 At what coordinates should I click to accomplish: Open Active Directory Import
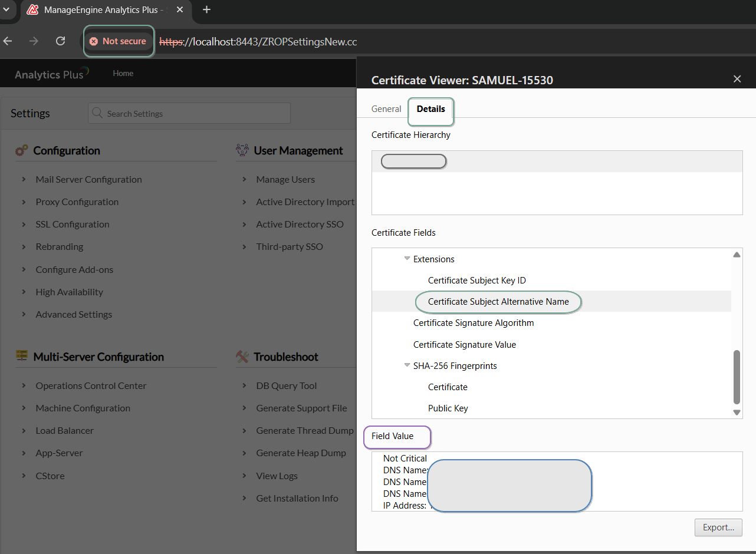pyautogui.click(x=305, y=202)
